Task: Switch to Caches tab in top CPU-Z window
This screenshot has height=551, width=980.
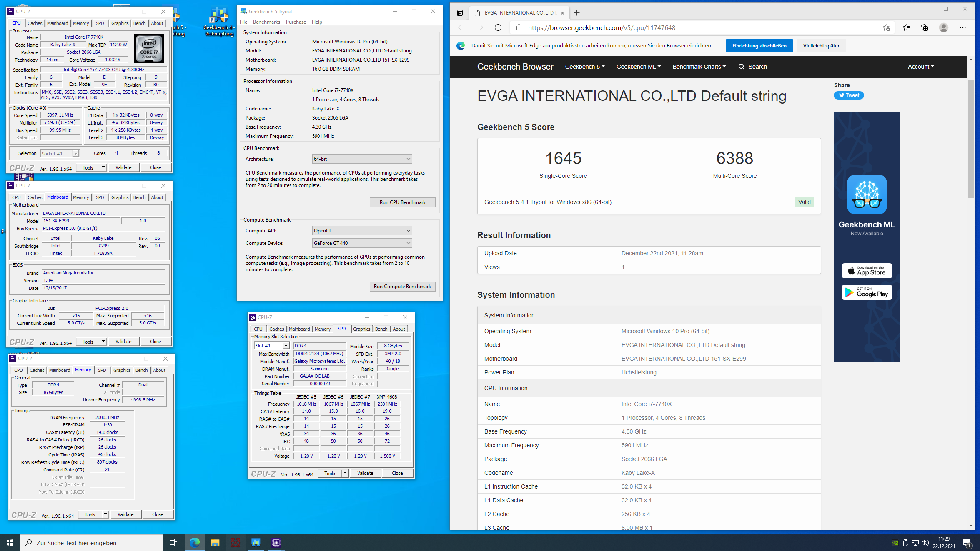Action: 35,23
